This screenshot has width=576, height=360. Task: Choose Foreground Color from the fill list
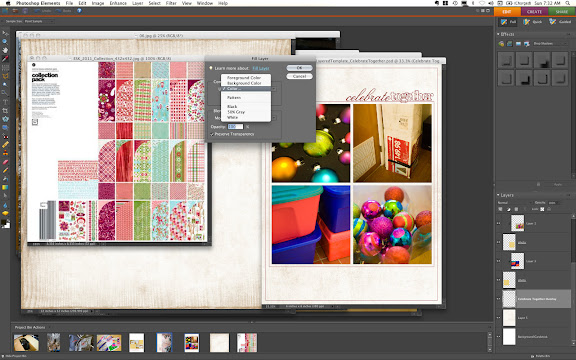[244, 78]
